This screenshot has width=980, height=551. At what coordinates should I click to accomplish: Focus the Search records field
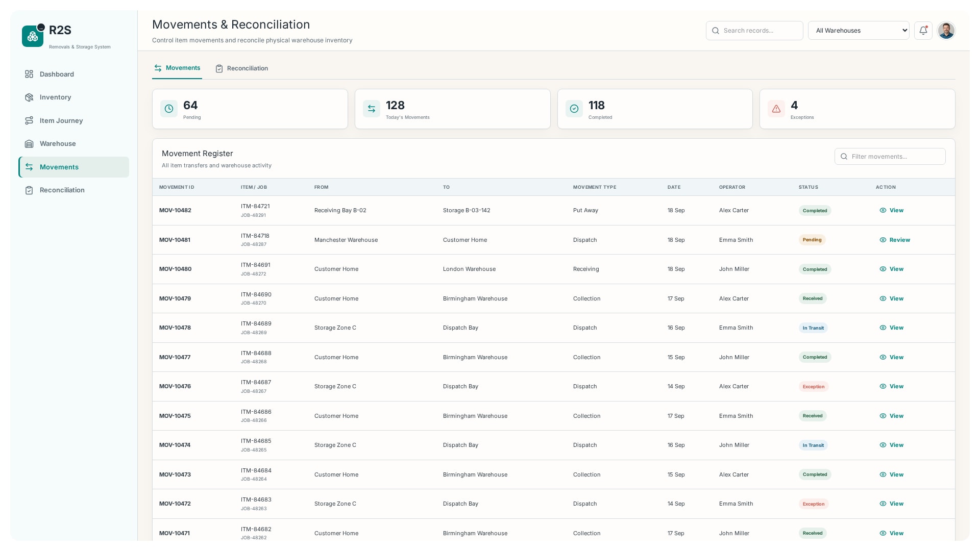click(x=754, y=31)
